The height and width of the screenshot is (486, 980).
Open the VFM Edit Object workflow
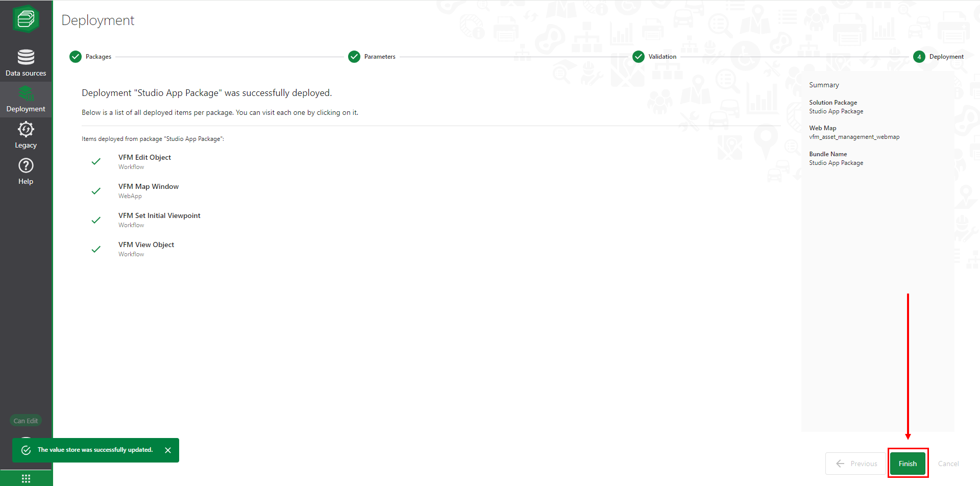tap(144, 158)
